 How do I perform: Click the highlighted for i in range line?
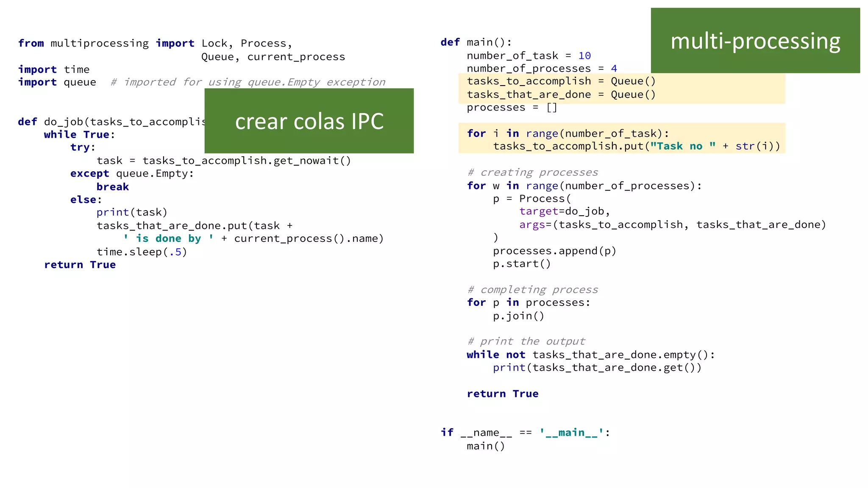[x=568, y=134]
